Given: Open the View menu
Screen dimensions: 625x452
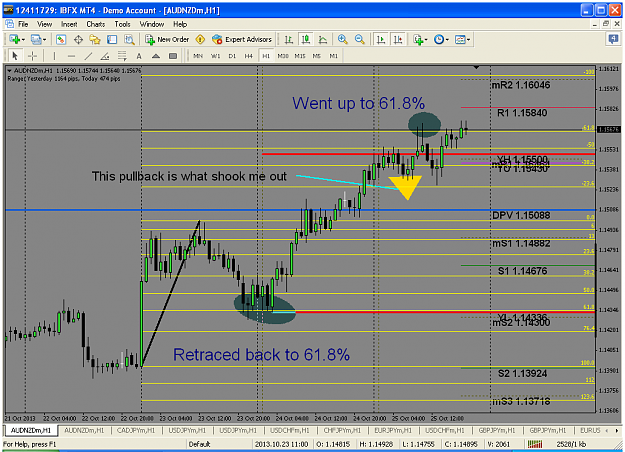Looking at the screenshot, I should [x=45, y=24].
